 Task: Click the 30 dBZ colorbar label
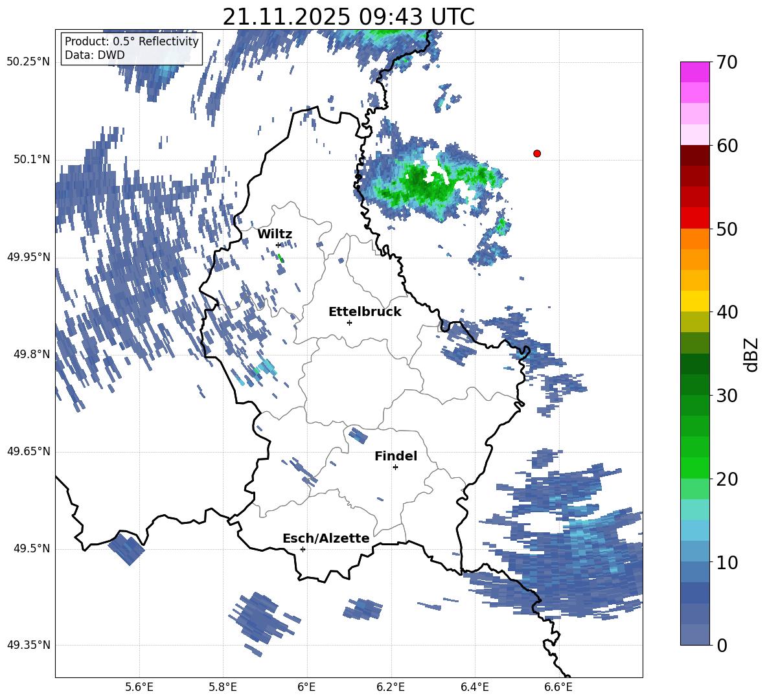(727, 396)
